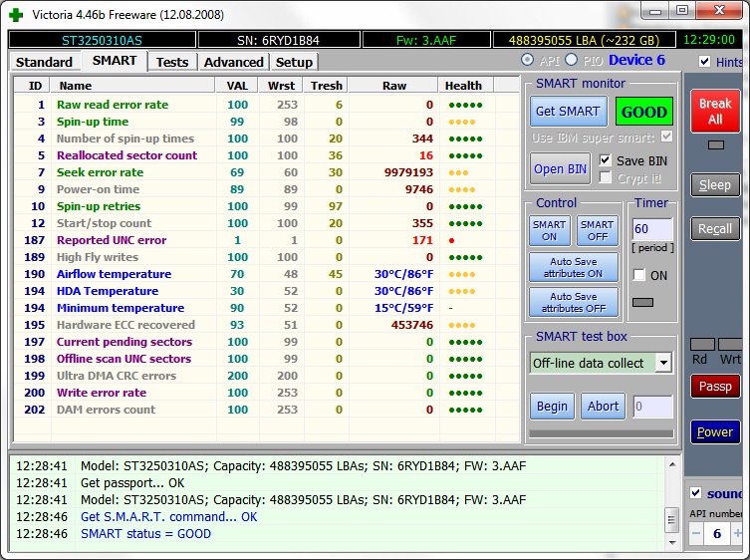
Task: Click the Sleep button
Action: [715, 185]
